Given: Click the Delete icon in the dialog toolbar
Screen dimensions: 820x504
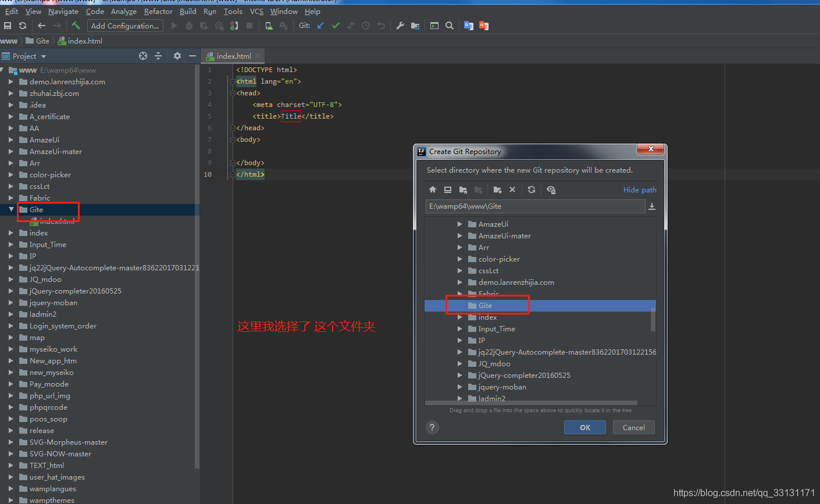Looking at the screenshot, I should [x=512, y=190].
